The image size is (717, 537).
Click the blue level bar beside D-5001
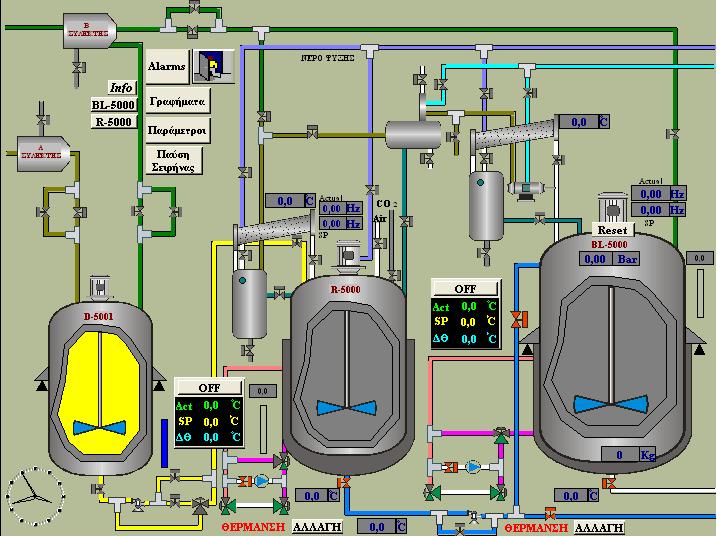click(x=163, y=442)
